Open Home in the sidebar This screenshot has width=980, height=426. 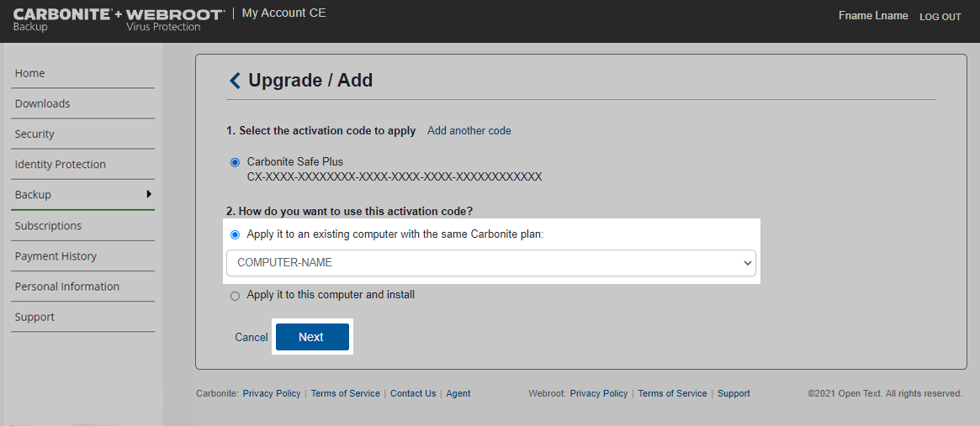[83, 74]
